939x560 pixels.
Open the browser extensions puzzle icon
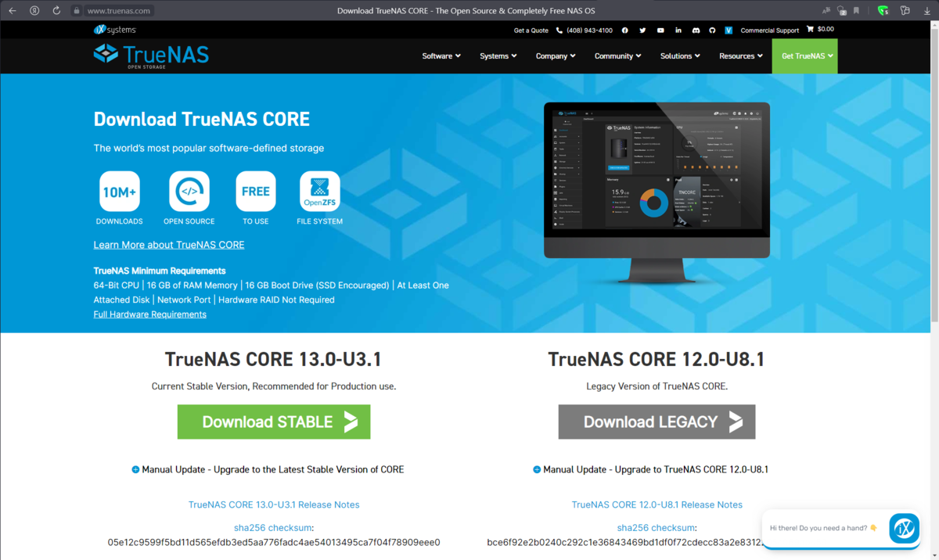pos(905,11)
